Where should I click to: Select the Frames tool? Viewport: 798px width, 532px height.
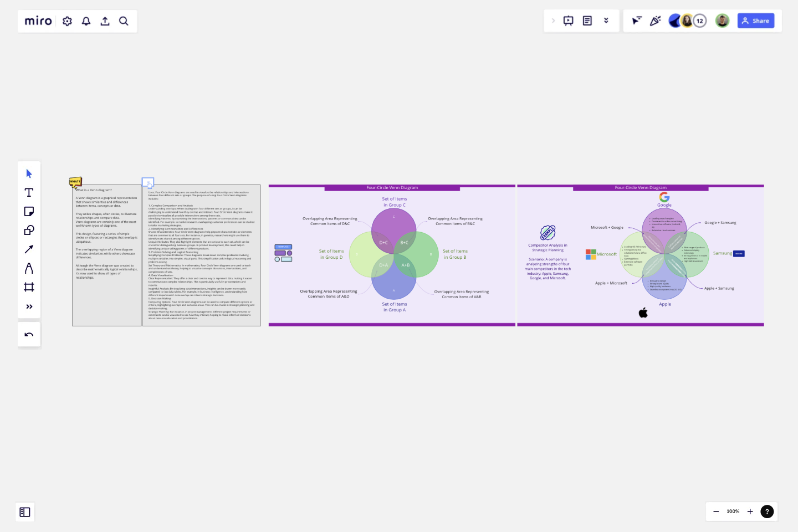[29, 287]
